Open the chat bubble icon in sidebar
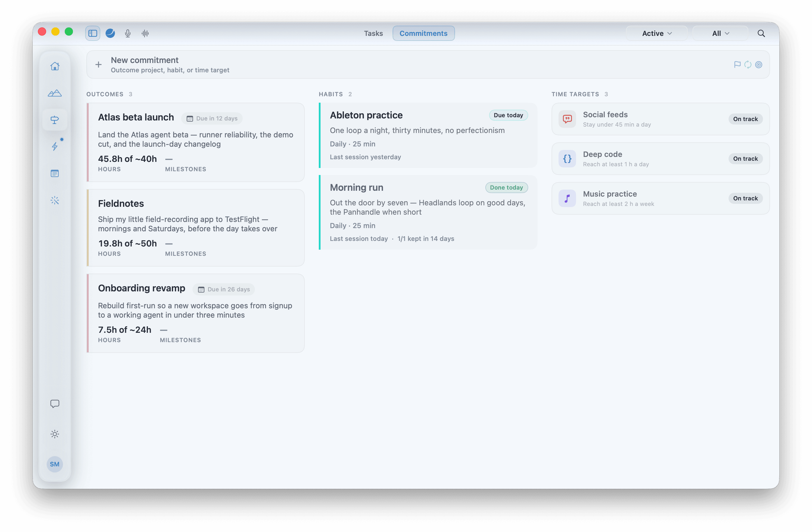 [55, 404]
